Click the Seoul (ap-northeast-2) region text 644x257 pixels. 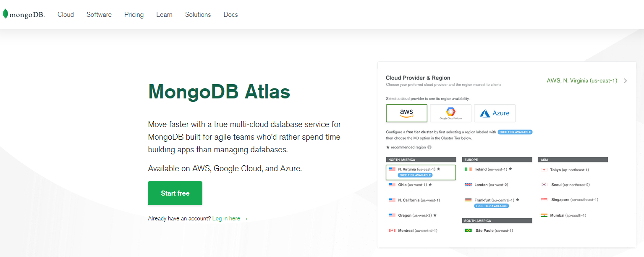pos(571,185)
